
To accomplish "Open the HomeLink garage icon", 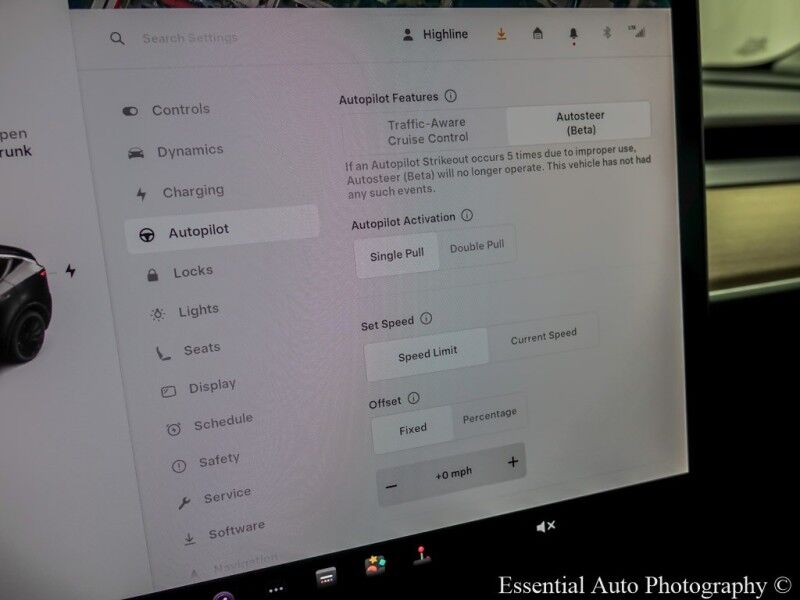I will tap(537, 34).
